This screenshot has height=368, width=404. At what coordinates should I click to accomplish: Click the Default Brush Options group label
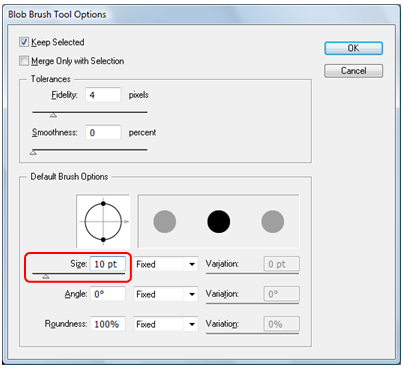(69, 177)
